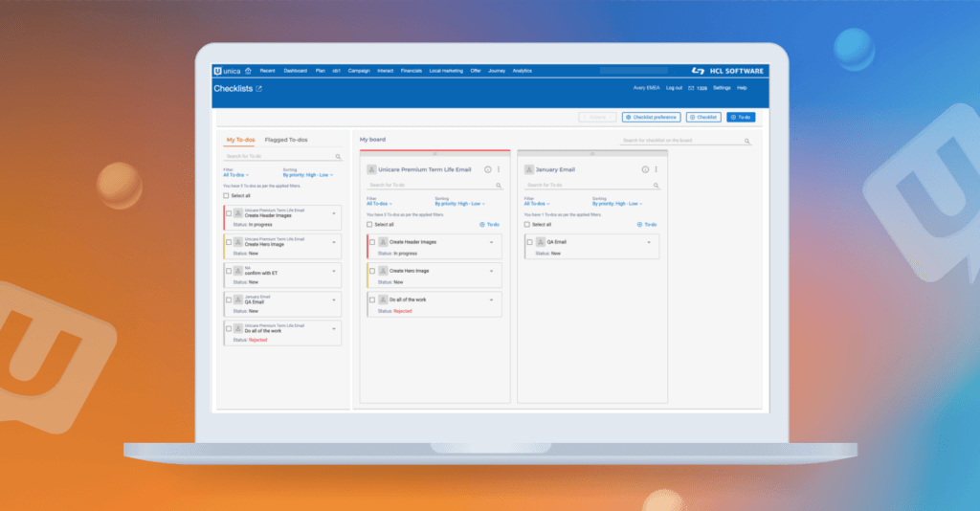The width and height of the screenshot is (980, 511).
Task: Open the All To-dos filter in My To-dos
Action: click(236, 175)
